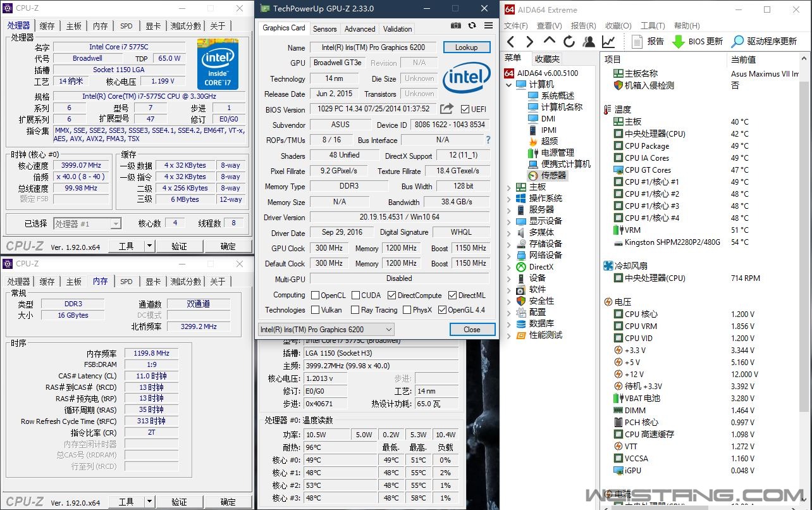This screenshot has width=812, height=510.
Task: Toggle the DirectML checkbox
Action: pos(453,295)
